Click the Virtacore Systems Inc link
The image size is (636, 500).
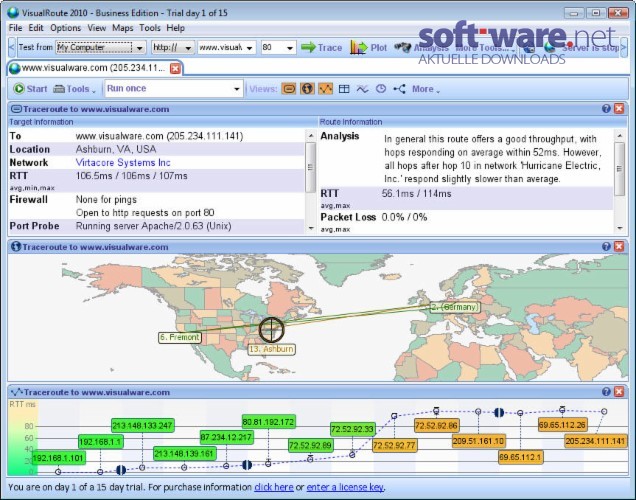pyautogui.click(x=123, y=163)
